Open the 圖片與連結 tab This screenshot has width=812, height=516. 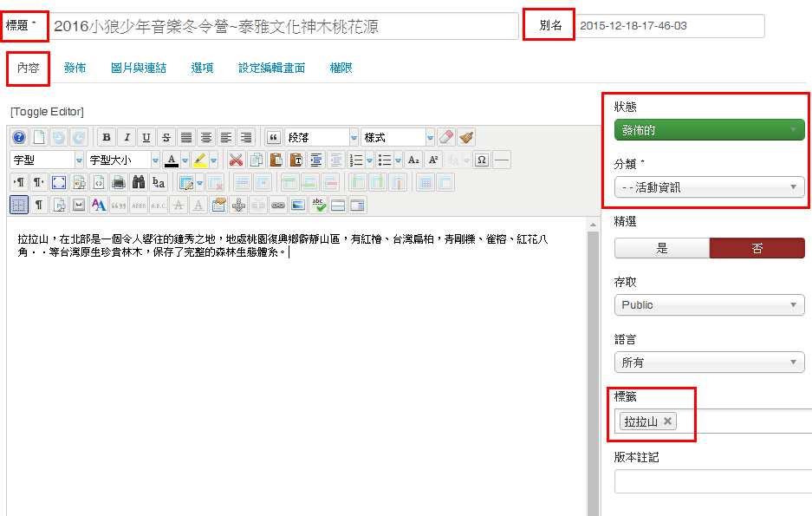click(139, 68)
